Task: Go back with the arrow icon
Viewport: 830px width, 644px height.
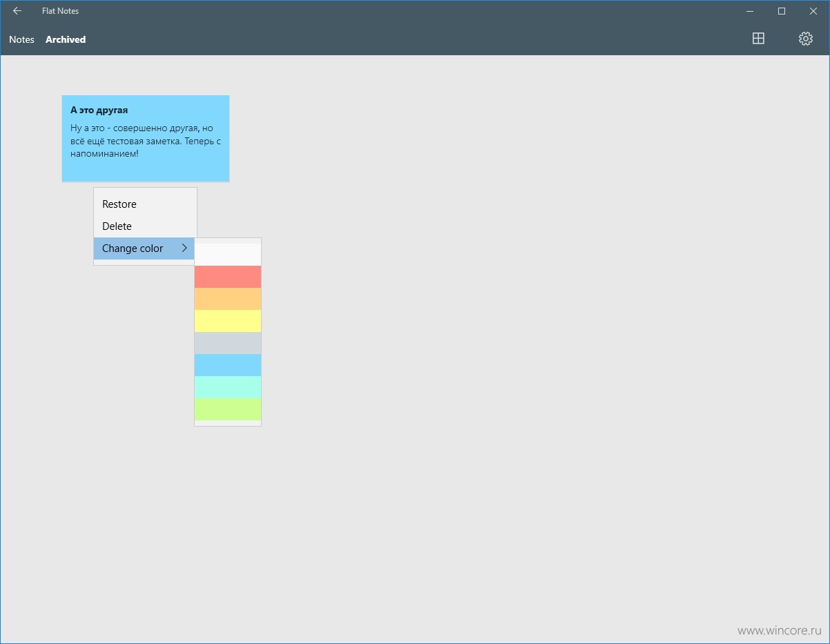Action: (17, 11)
